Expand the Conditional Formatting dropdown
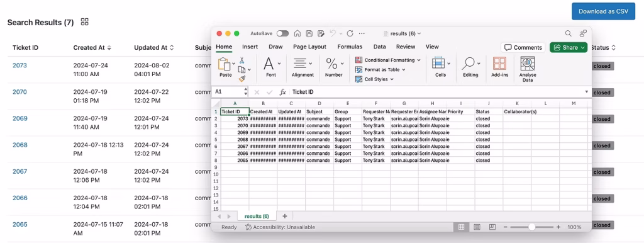Screen dimensions: 644x243 coord(388,60)
